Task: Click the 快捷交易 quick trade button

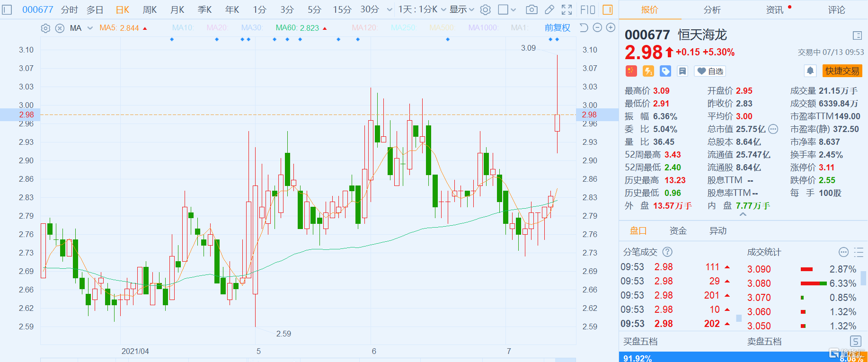Action: (842, 71)
